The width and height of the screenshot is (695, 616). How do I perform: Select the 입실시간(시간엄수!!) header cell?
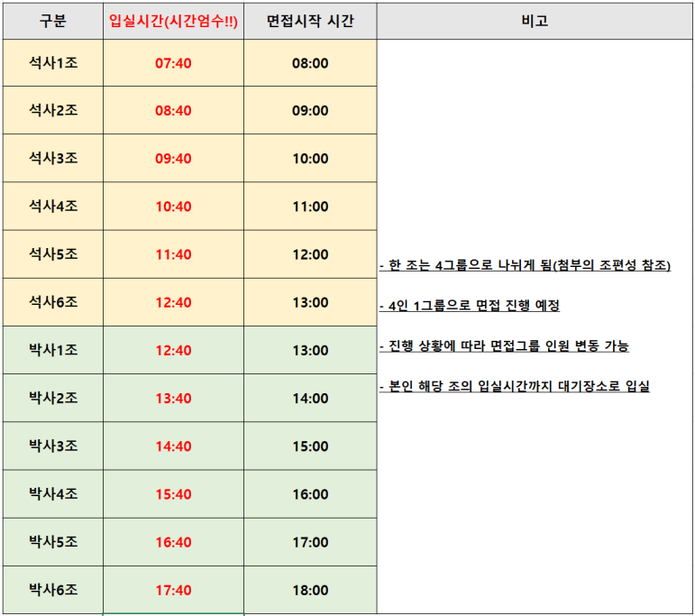point(173,21)
